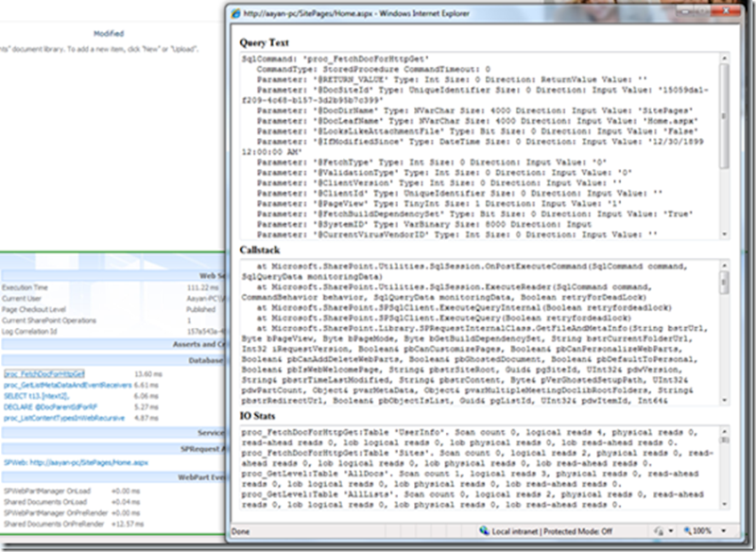756x552 pixels.
Task: Click the Table 'UserInfo' IO stats line
Action: [x=471, y=438]
